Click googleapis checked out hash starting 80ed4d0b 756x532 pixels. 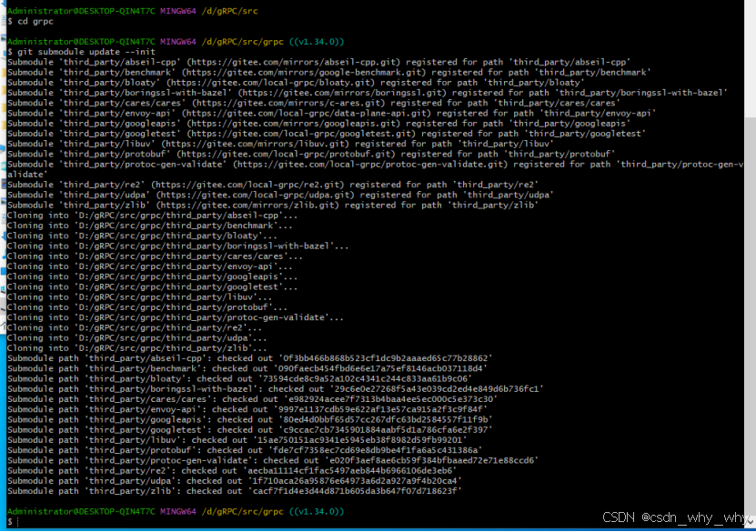[x=386, y=420]
